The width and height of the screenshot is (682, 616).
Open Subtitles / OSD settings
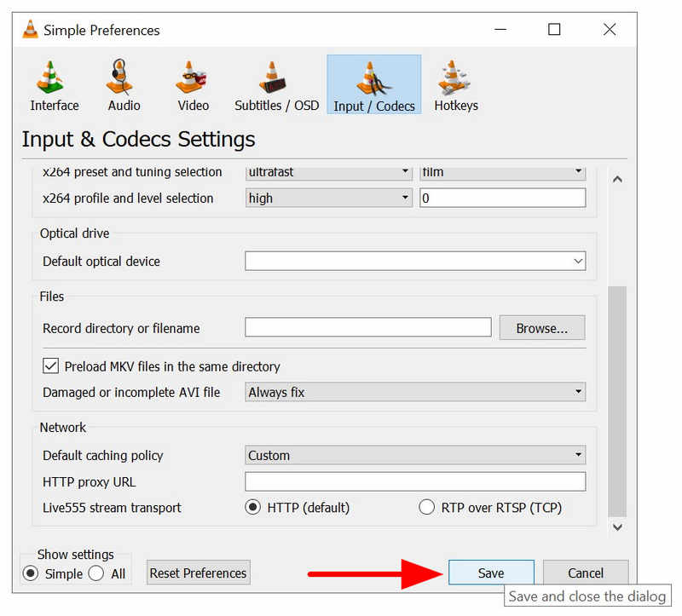coord(276,85)
